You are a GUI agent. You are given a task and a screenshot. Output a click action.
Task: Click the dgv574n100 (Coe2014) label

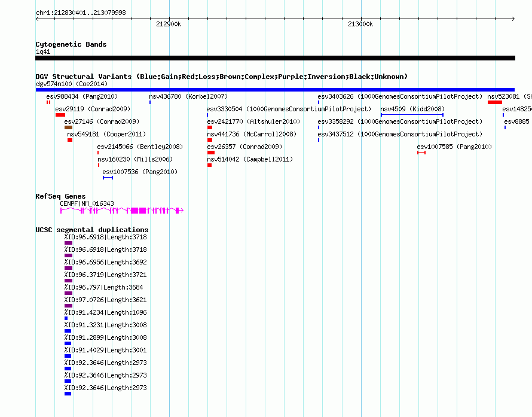[x=72, y=84]
